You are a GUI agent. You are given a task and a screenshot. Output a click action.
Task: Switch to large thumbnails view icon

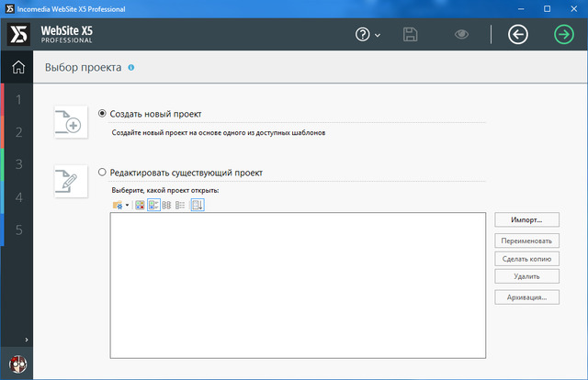(x=140, y=205)
